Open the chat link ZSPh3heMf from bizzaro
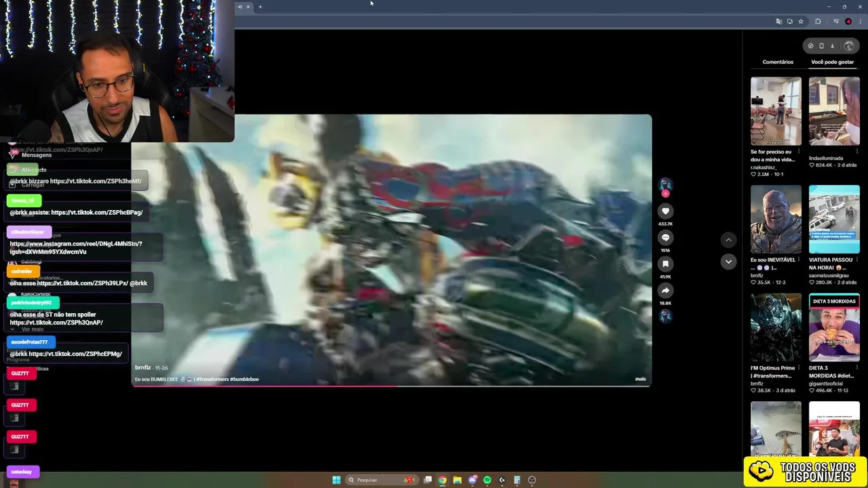This screenshot has height=488, width=868. tap(96, 181)
